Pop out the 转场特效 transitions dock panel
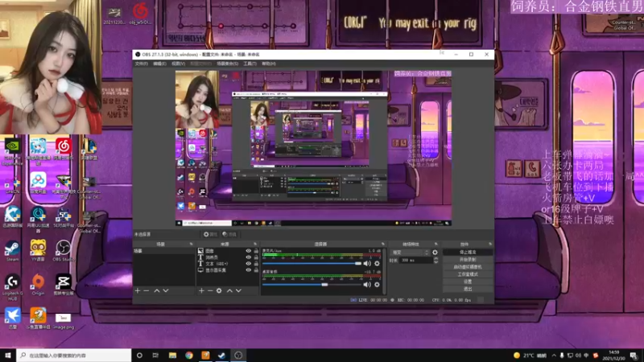 tap(436, 245)
